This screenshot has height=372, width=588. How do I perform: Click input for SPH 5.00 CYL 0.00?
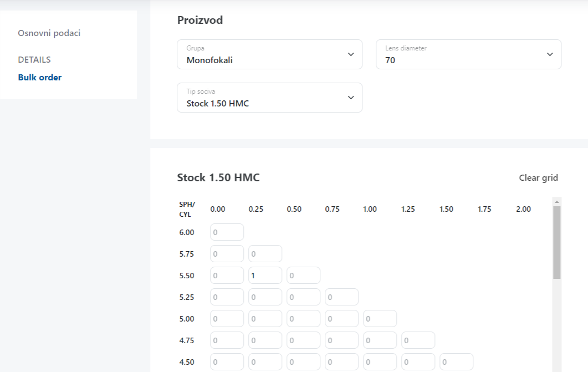click(x=227, y=319)
